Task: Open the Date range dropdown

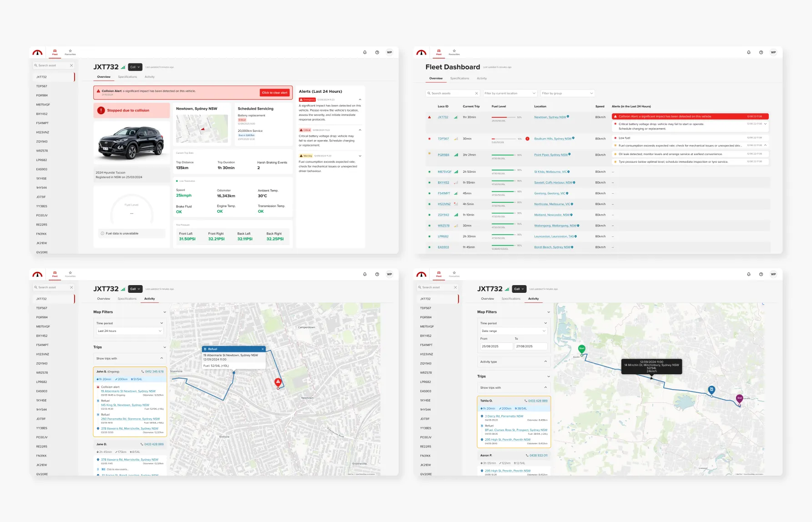Action: pyautogui.click(x=514, y=331)
